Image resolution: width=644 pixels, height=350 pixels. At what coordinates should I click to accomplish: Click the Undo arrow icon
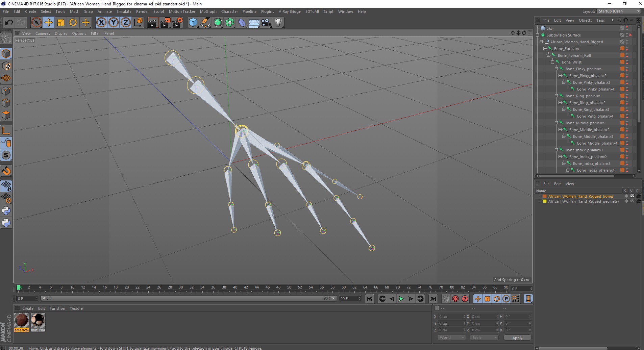coord(9,22)
